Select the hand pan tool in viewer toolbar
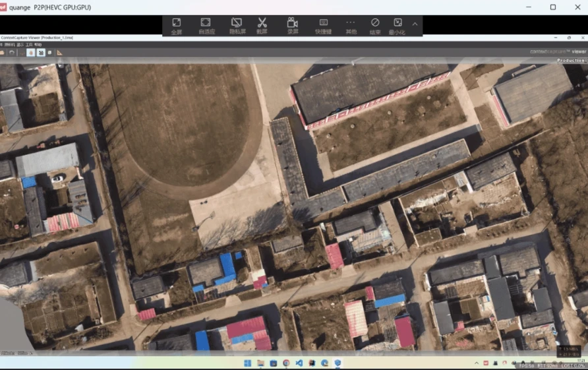Screen dimensions: 588x370 click(x=31, y=52)
